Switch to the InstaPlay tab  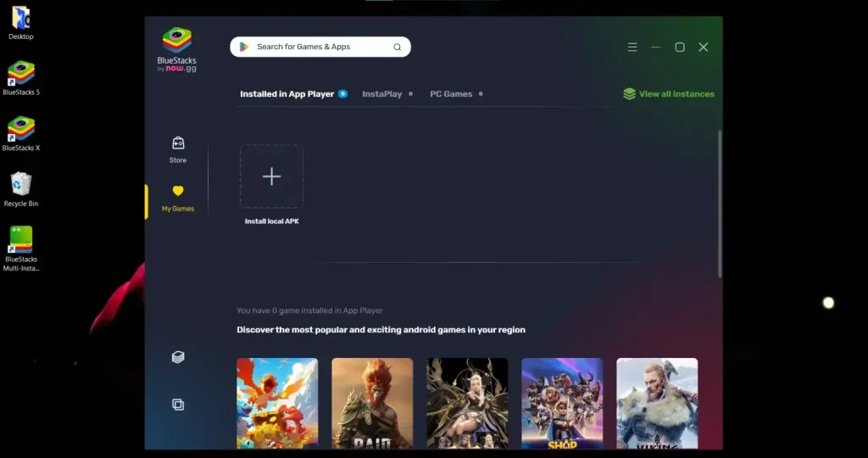(x=381, y=94)
